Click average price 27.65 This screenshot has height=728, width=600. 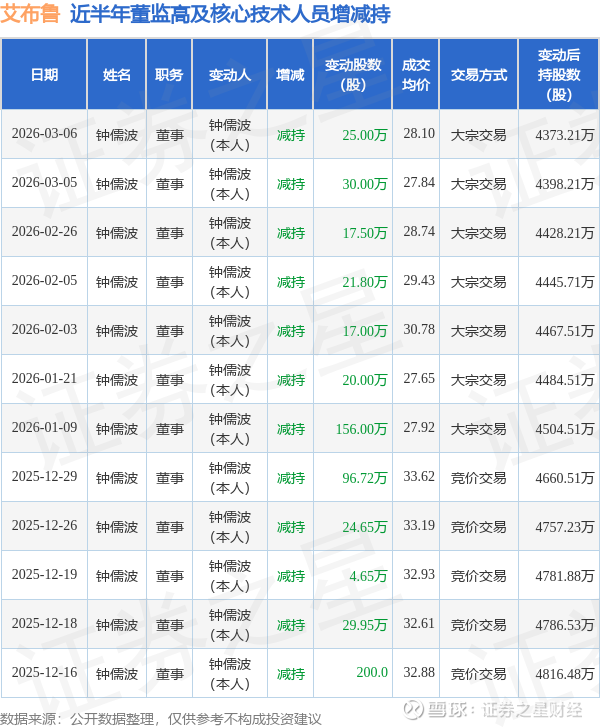[x=419, y=378]
